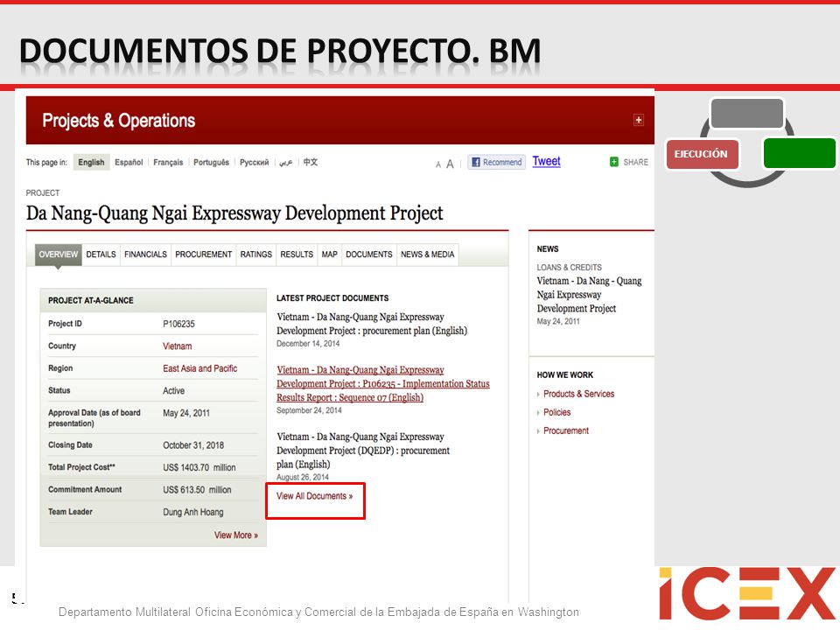The image size is (840, 630).
Task: Click the Vietnam country link
Action: pos(178,346)
